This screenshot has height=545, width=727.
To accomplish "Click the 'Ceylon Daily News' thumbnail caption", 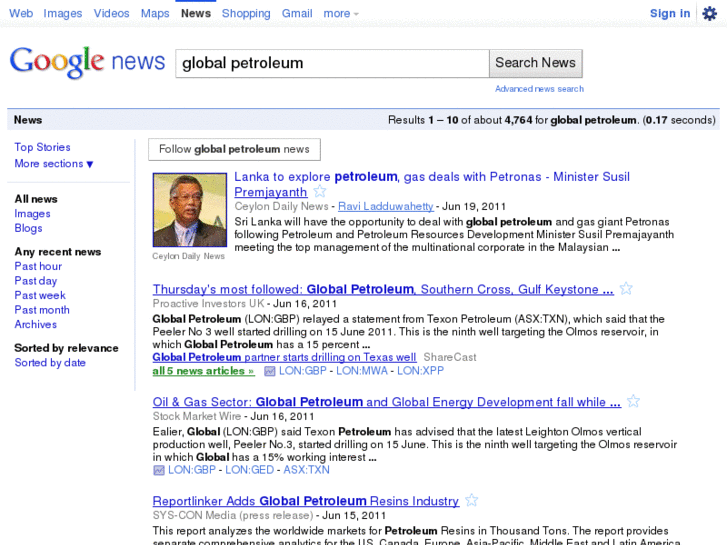I will (x=188, y=256).
